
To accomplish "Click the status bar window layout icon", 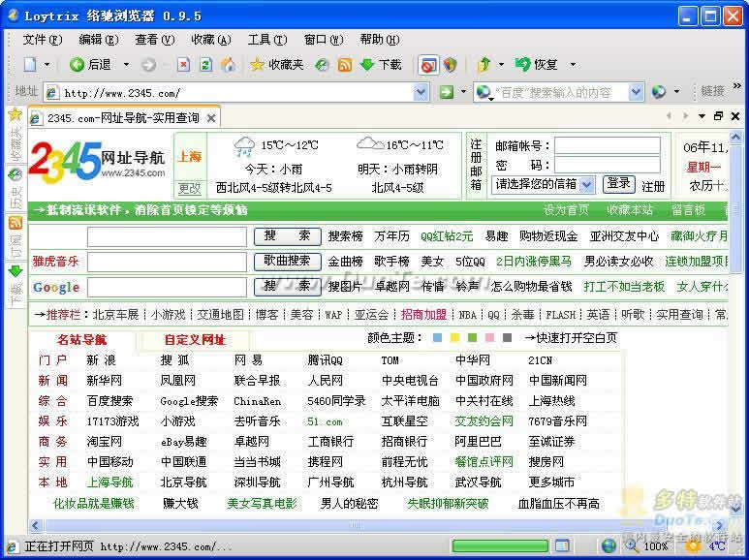I will coord(562,545).
